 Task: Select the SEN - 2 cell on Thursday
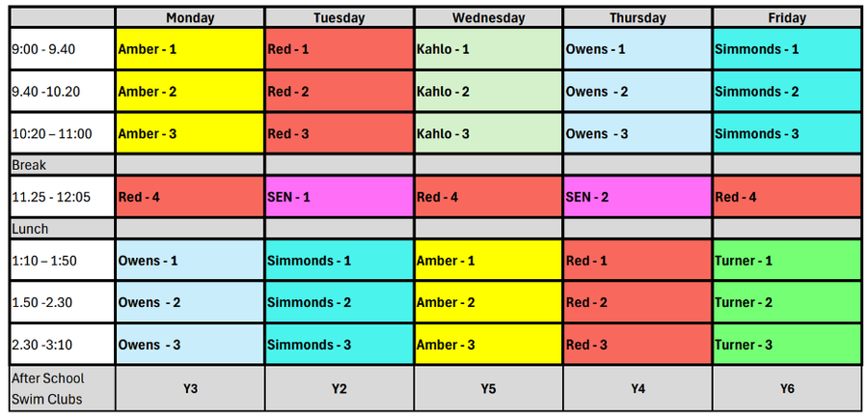(x=637, y=197)
